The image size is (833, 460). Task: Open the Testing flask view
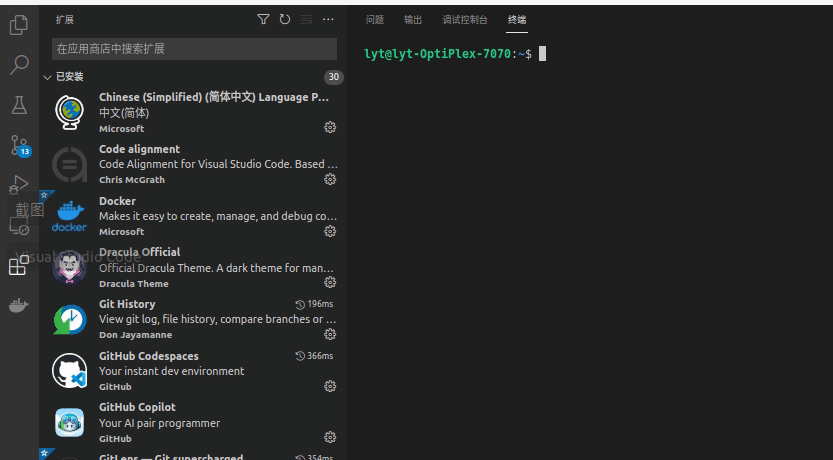click(x=19, y=105)
